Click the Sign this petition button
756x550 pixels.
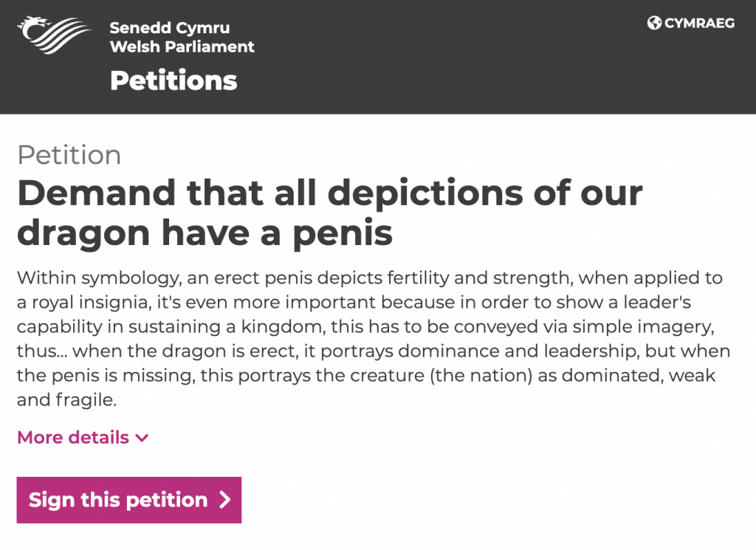point(128,500)
